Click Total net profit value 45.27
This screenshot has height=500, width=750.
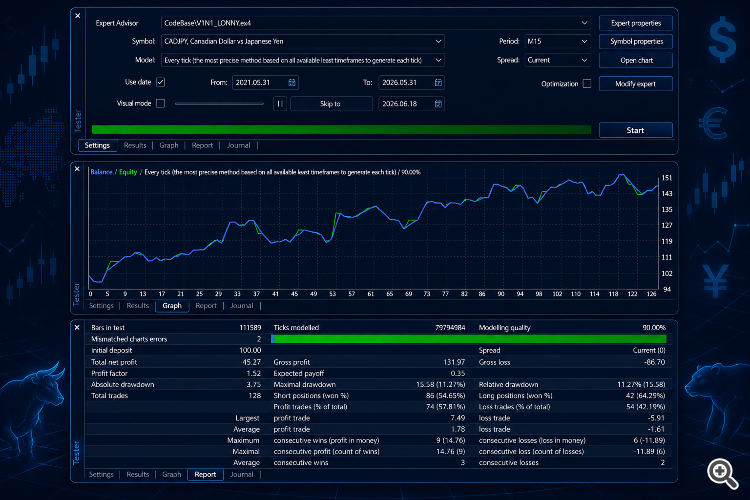point(252,362)
